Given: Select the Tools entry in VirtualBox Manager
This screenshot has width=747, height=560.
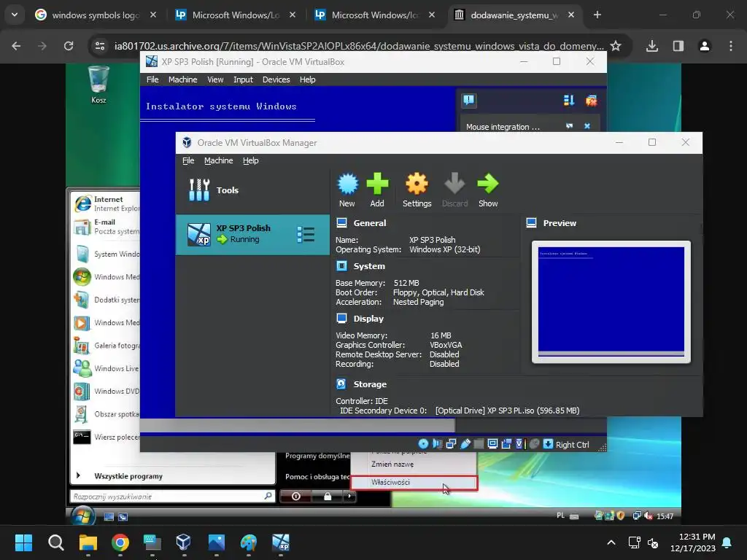Looking at the screenshot, I should tap(252, 190).
